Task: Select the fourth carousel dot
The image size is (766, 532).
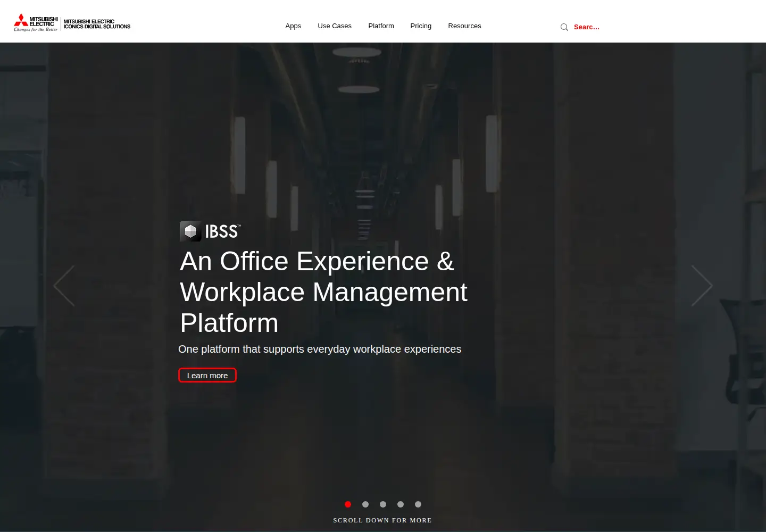Action: 401,504
